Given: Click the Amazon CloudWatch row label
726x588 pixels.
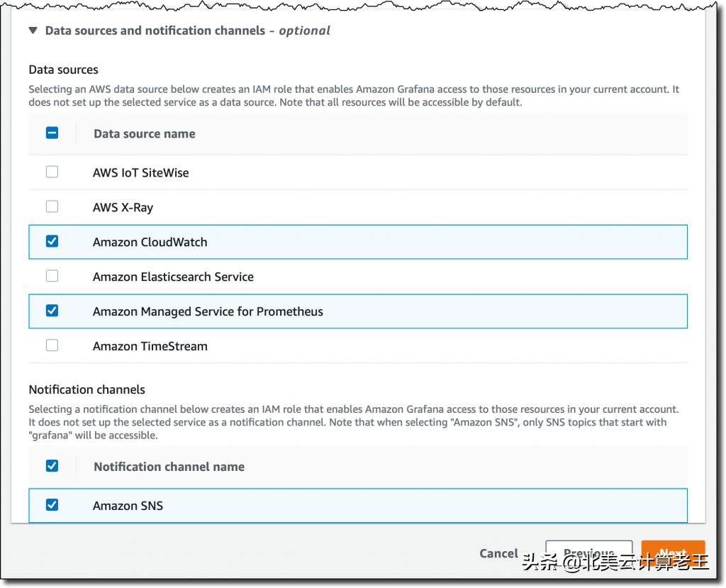Looking at the screenshot, I should pyautogui.click(x=150, y=242).
